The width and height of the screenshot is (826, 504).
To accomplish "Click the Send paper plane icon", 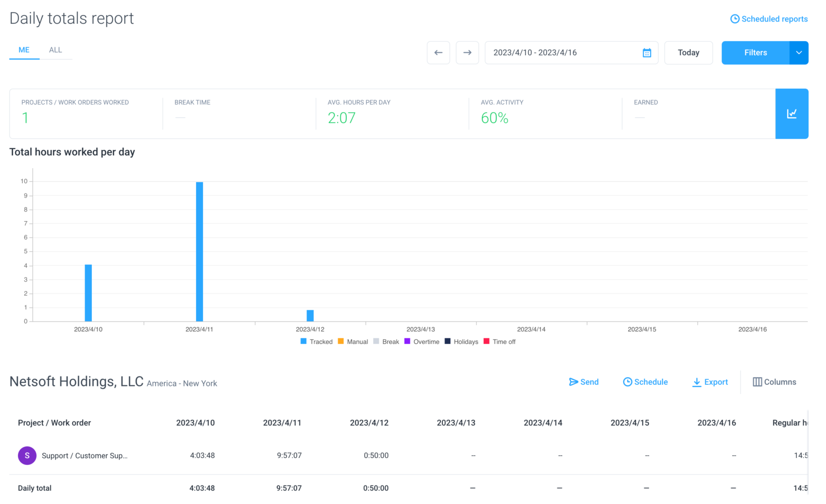I will click(573, 382).
